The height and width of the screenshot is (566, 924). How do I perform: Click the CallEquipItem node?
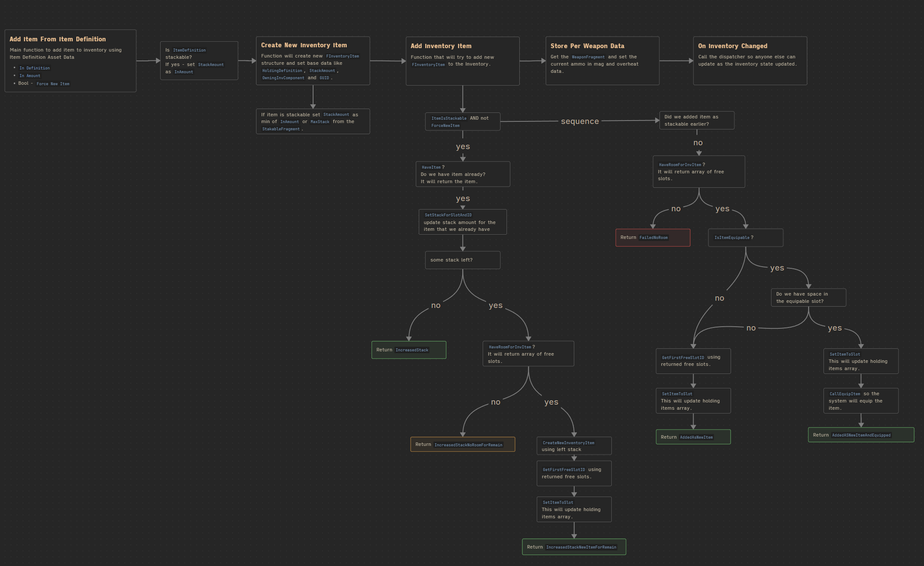click(x=861, y=401)
